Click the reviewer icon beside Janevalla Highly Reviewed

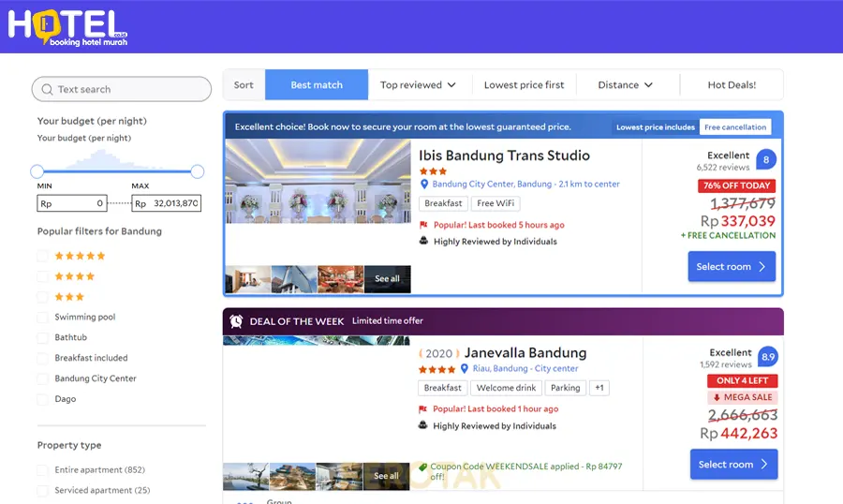[x=422, y=425]
